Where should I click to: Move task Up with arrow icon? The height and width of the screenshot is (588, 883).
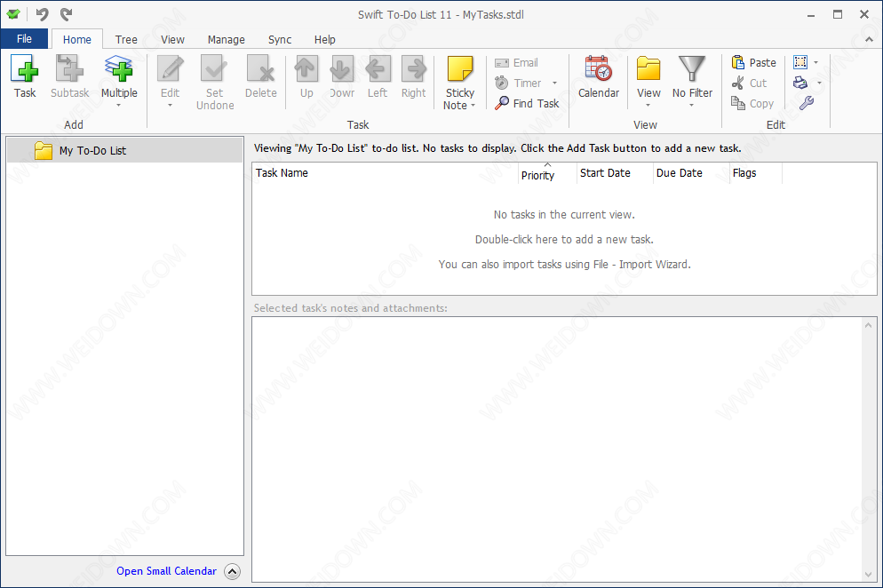[x=306, y=68]
